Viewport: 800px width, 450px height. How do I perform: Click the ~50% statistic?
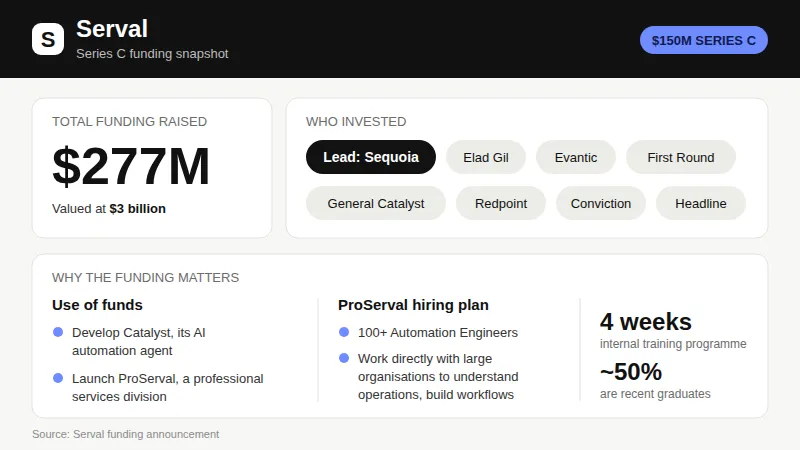(631, 371)
